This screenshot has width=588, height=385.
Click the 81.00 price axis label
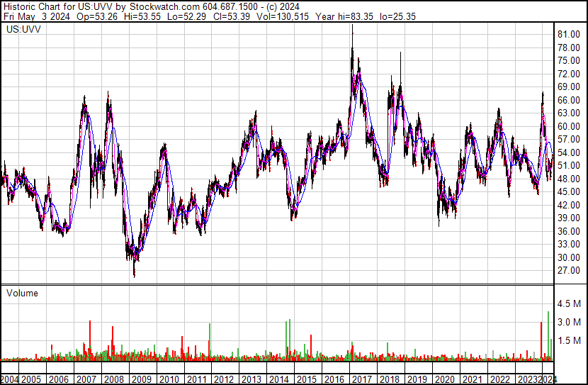pyautogui.click(x=568, y=35)
